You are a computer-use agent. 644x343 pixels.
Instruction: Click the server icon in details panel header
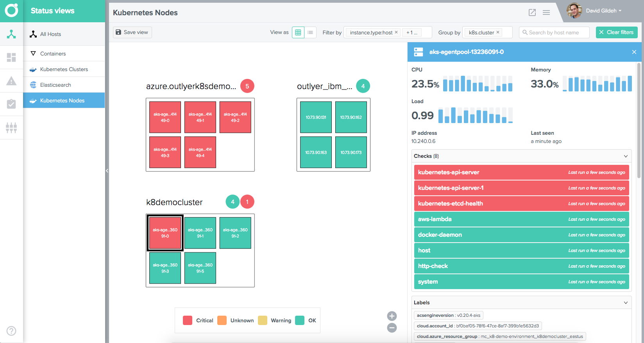pos(419,52)
